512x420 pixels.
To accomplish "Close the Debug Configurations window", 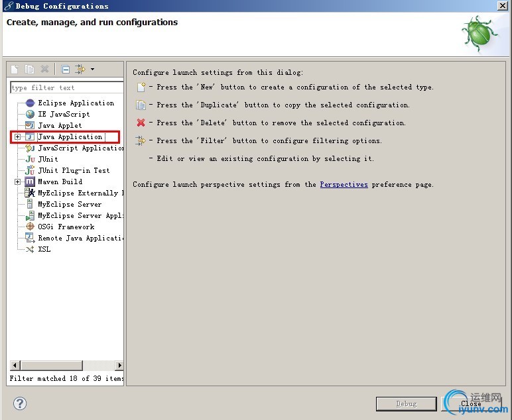I will click(x=502, y=5).
